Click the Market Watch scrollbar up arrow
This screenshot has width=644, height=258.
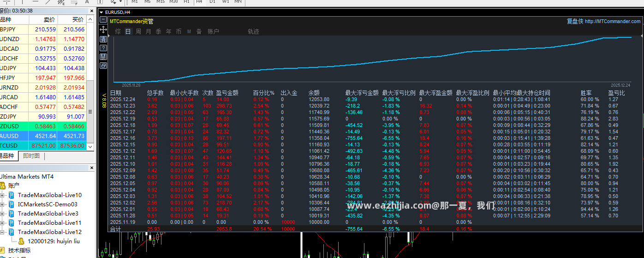tap(90, 19)
